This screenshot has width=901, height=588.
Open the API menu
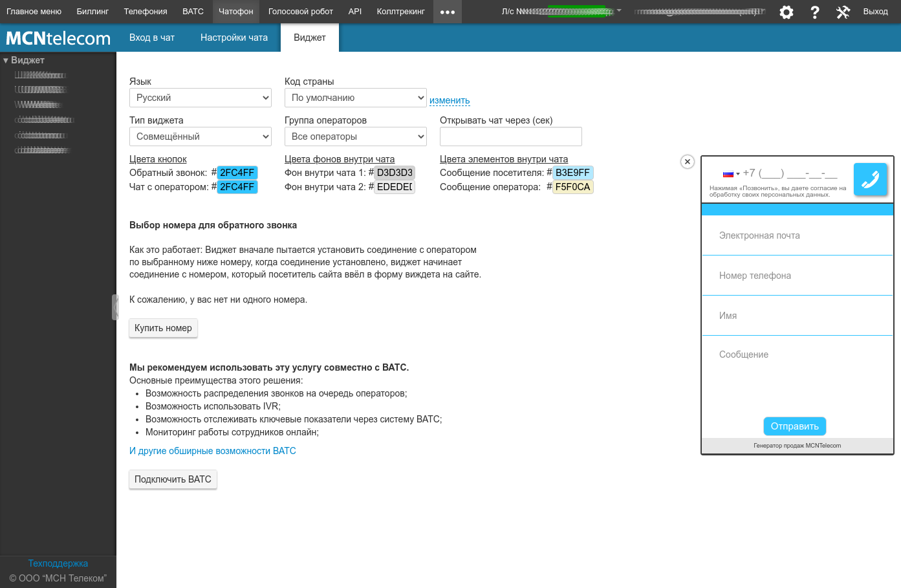tap(355, 12)
